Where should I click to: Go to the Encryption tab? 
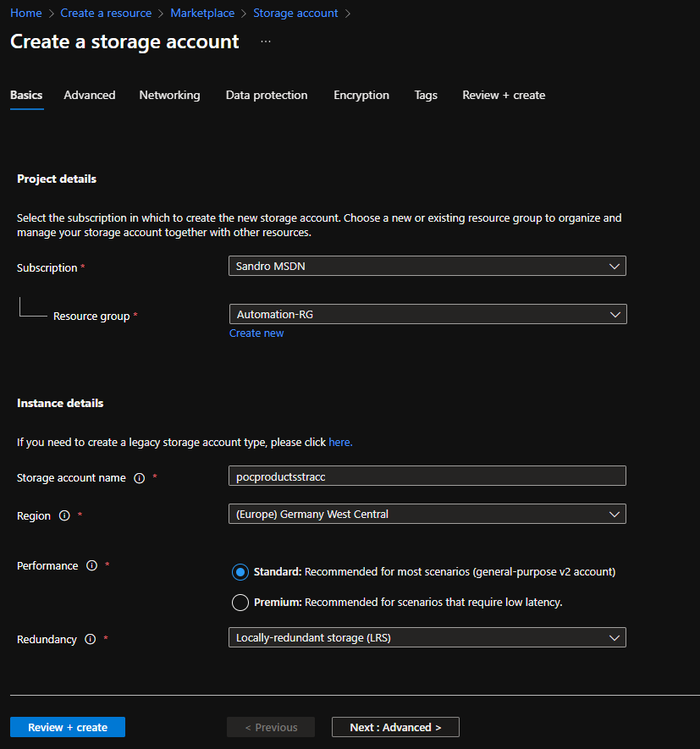tap(361, 96)
